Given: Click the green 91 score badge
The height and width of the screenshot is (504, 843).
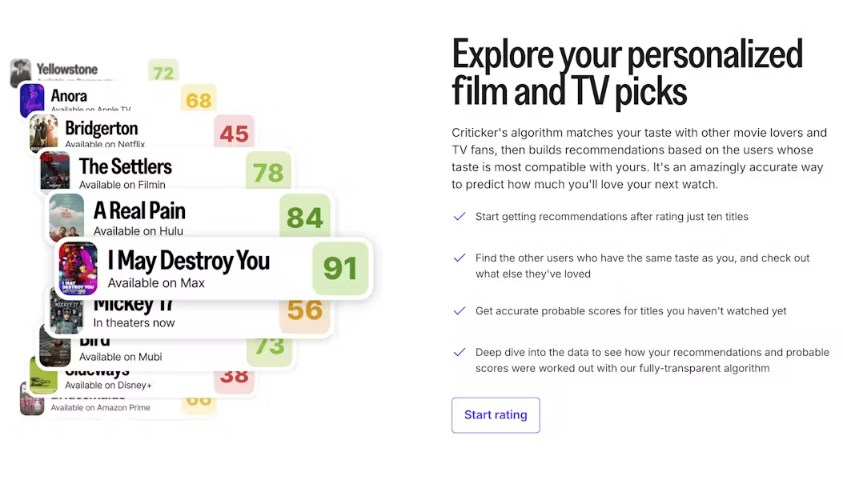Looking at the screenshot, I should (x=340, y=268).
